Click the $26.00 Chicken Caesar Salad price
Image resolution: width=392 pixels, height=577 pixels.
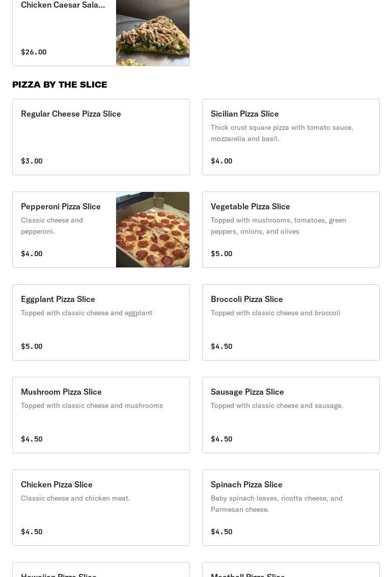34,52
